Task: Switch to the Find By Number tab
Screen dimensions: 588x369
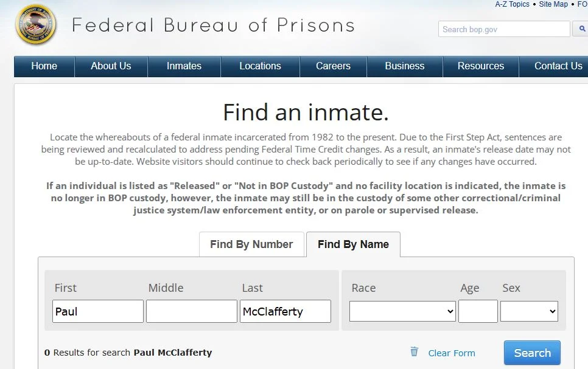Action: point(251,244)
